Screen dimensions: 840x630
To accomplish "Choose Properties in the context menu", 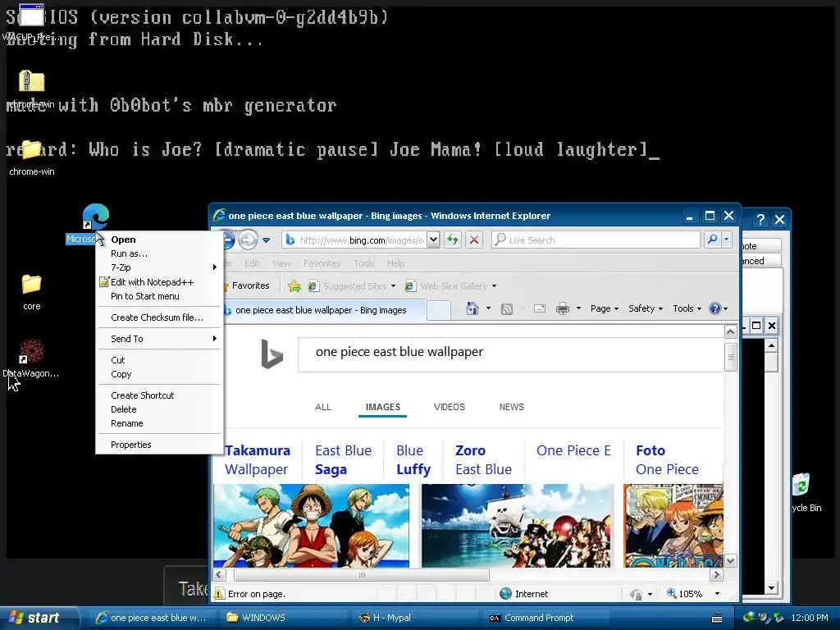I will coord(158,445).
